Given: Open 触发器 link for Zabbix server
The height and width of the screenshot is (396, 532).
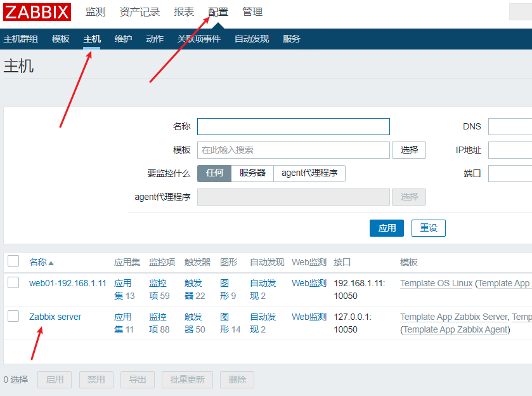Looking at the screenshot, I should pos(194,322).
